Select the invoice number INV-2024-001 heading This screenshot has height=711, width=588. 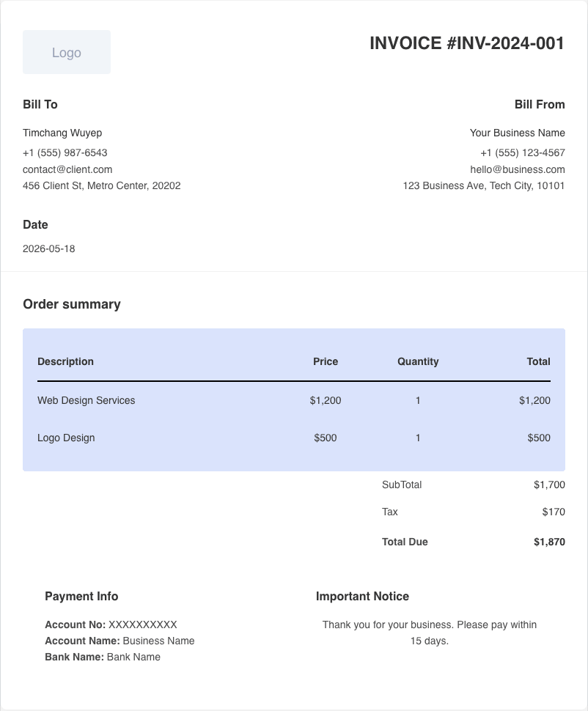click(467, 43)
